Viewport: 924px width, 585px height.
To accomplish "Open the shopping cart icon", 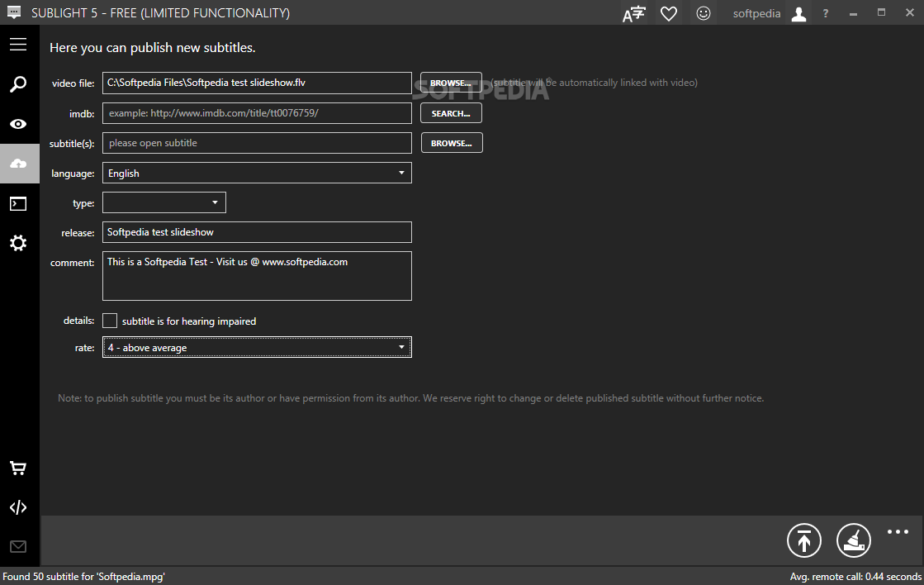I will tap(18, 468).
